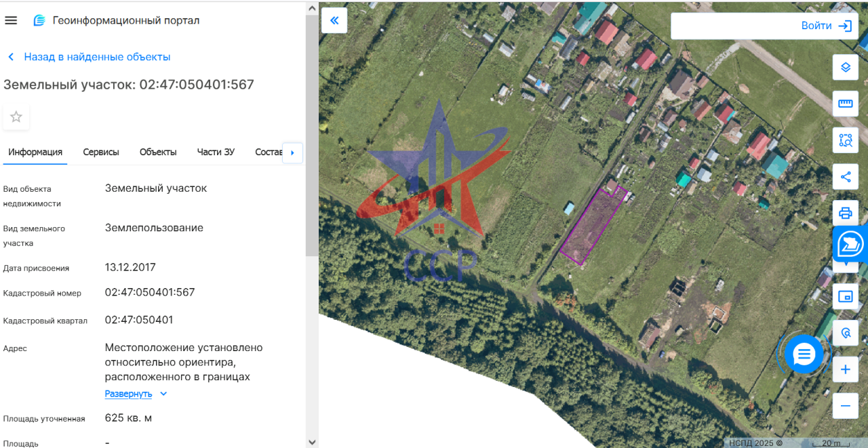The width and height of the screenshot is (868, 448).
Task: Toggle the overview mini-map button
Action: [x=845, y=296]
